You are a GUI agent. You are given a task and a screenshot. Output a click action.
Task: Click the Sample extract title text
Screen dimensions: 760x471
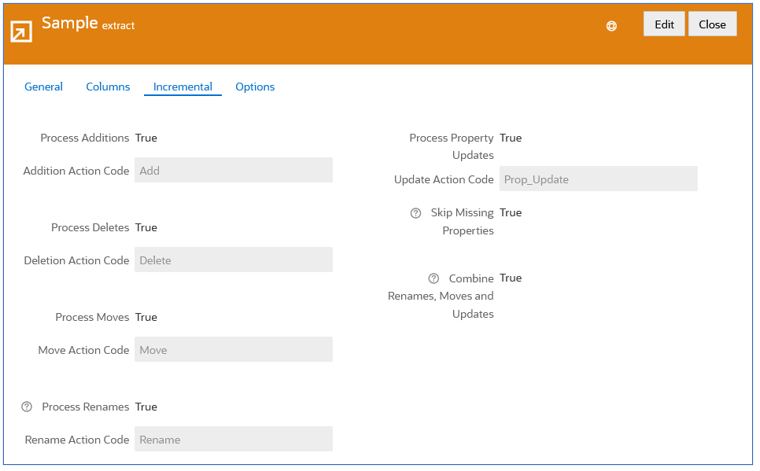[88, 23]
